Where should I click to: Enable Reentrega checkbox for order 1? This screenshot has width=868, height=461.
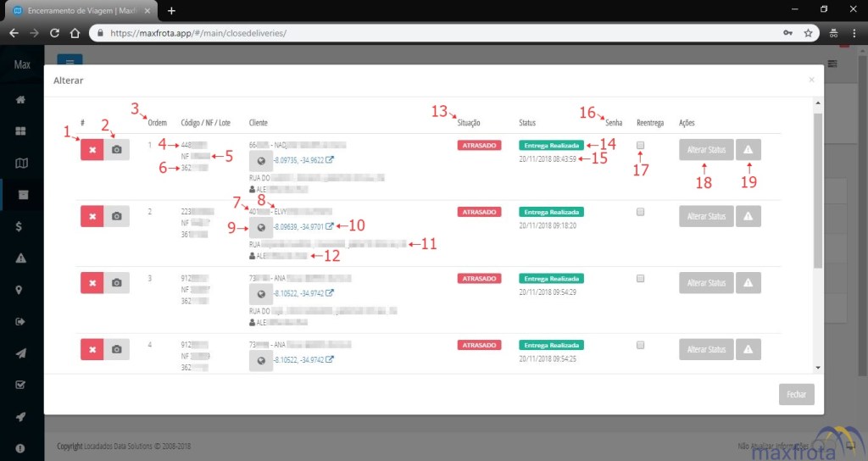coord(641,146)
